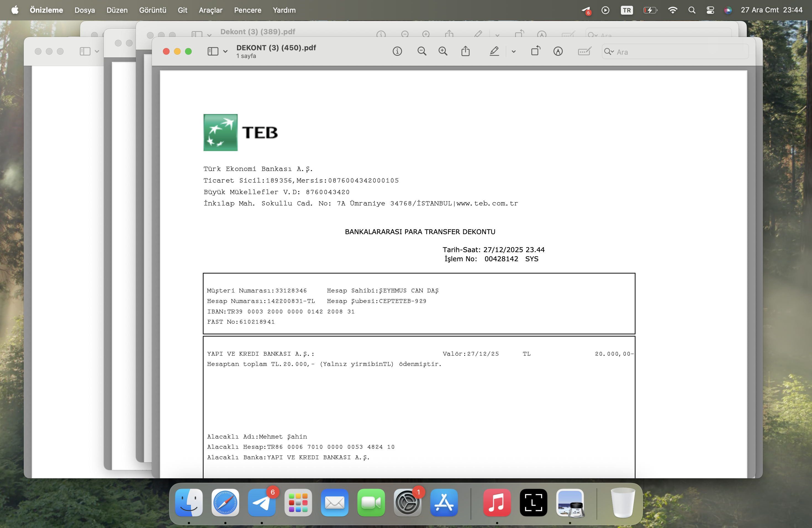The width and height of the screenshot is (812, 528).
Task: Open System Settings from the dock
Action: [408, 503]
